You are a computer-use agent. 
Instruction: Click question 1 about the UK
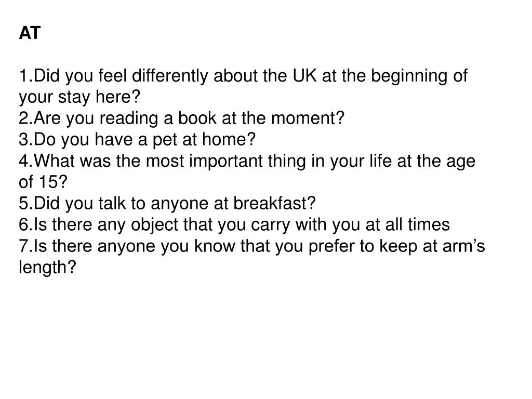tap(243, 86)
